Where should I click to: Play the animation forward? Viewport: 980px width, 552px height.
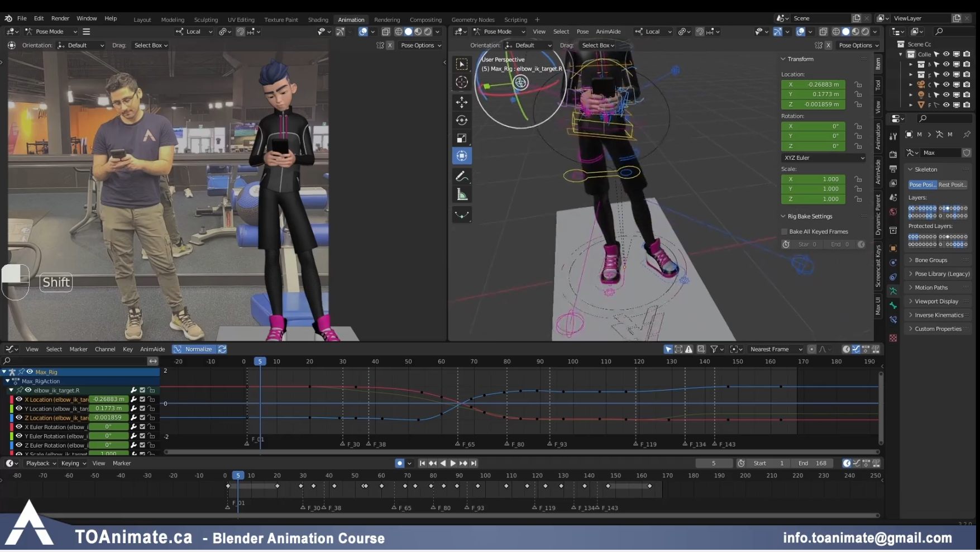[x=453, y=463]
